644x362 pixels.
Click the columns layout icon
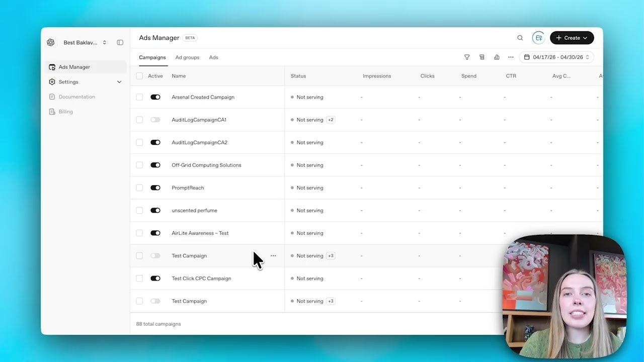click(482, 57)
